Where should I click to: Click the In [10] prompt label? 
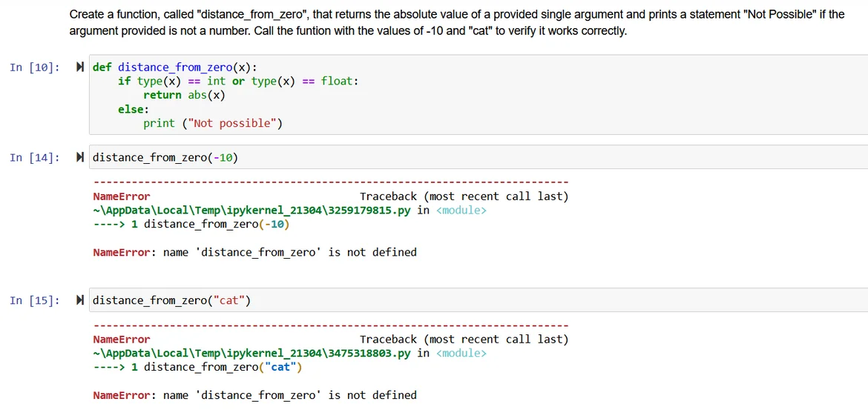[34, 67]
